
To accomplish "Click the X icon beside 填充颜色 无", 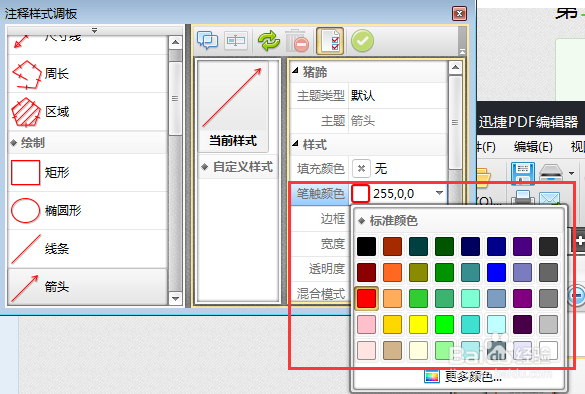I will [361, 169].
